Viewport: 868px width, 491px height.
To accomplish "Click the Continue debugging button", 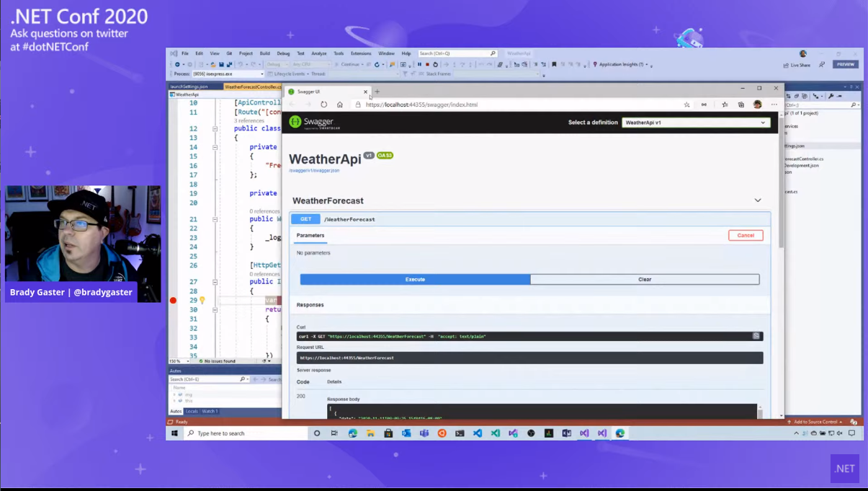I will point(350,64).
